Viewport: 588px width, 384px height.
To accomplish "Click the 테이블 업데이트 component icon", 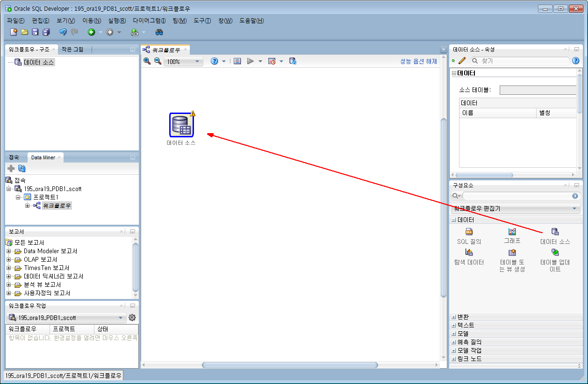I will pos(555,252).
